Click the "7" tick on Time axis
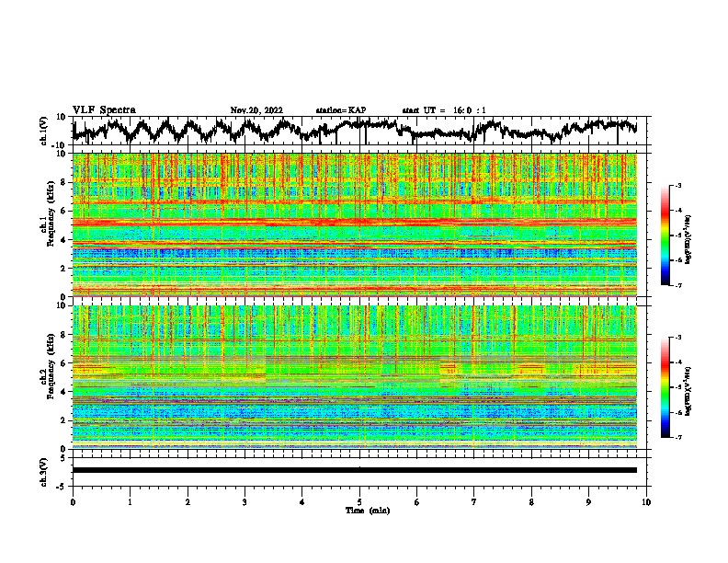The image size is (728, 563). click(x=474, y=502)
